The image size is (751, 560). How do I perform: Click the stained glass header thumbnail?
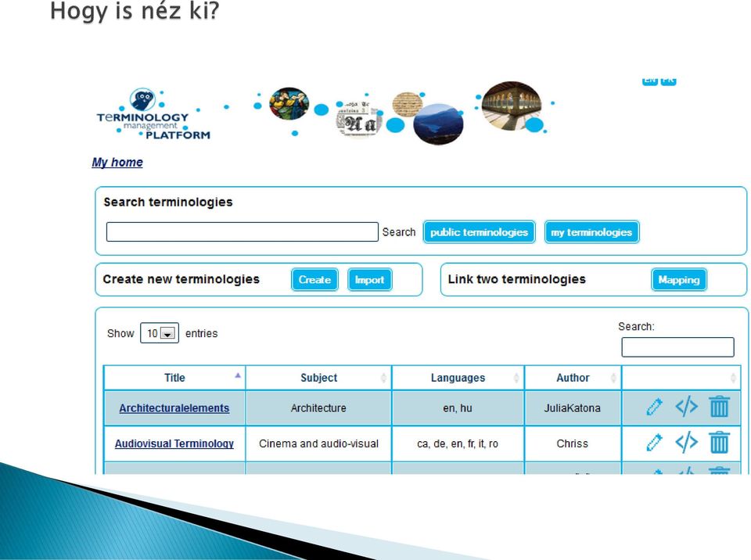289,103
